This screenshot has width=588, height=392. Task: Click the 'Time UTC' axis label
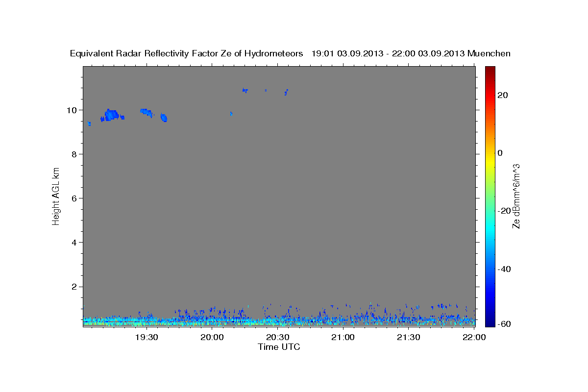point(279,347)
